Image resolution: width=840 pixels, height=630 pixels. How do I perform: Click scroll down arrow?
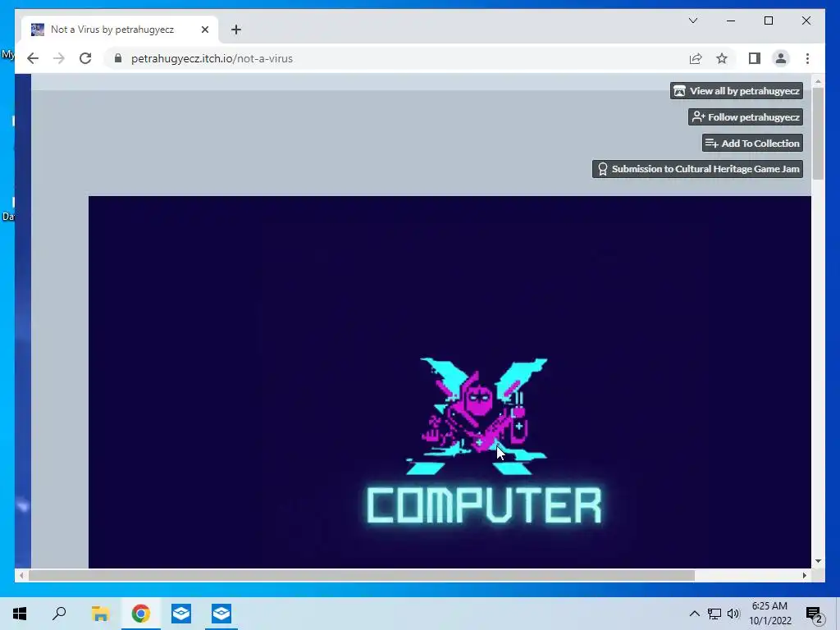tap(818, 561)
